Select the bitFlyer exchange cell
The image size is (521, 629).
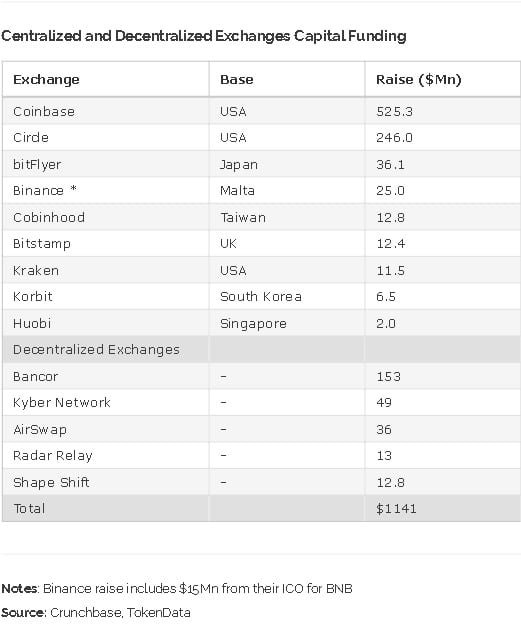pos(37,164)
